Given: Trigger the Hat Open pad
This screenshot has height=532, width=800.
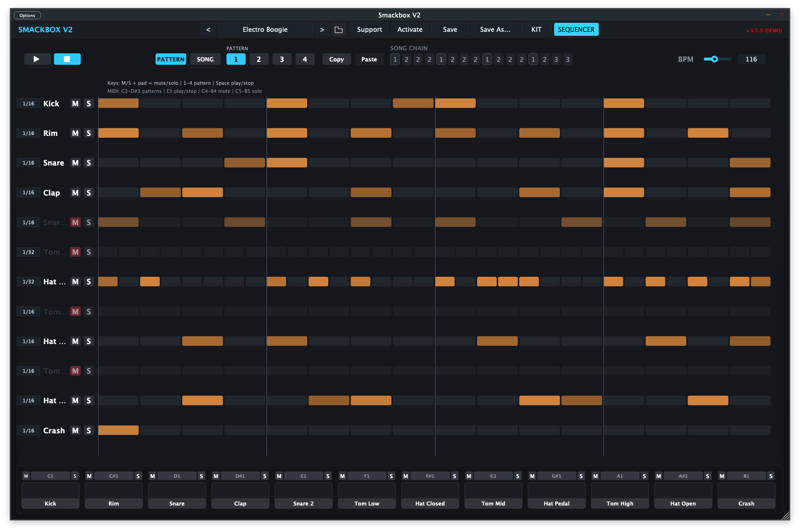Looking at the screenshot, I should click(x=683, y=495).
